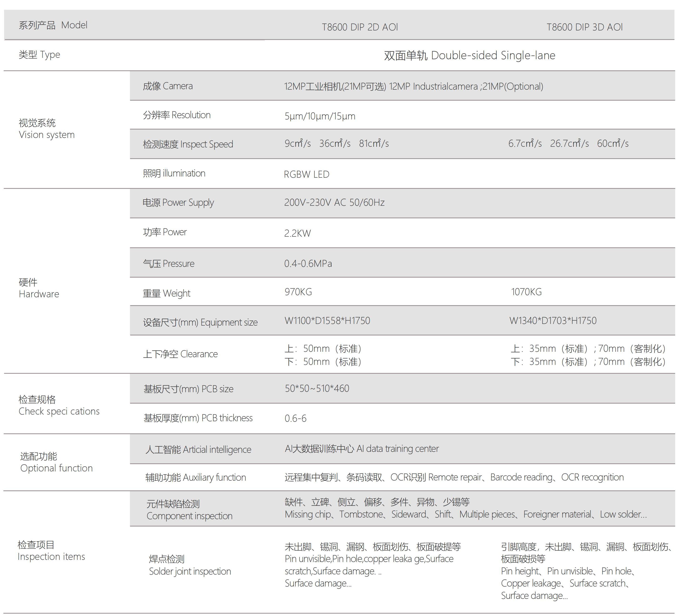Image resolution: width=678 pixels, height=616 pixels.
Task: Click the 1070KG weight value
Action: tap(526, 292)
